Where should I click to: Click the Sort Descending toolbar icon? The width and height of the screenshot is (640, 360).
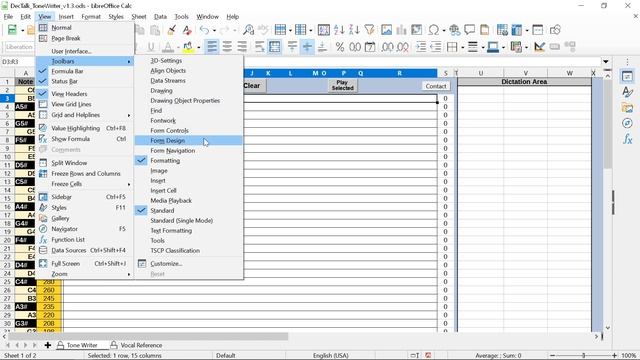354,30
